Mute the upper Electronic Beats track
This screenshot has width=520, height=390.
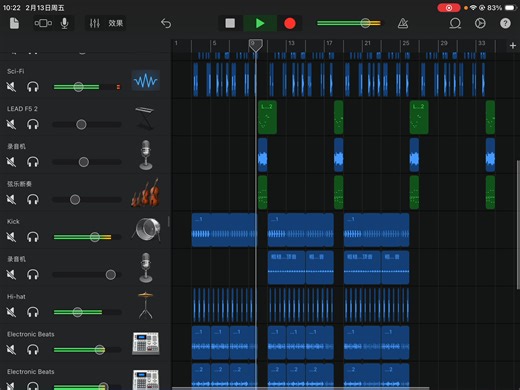coord(11,350)
